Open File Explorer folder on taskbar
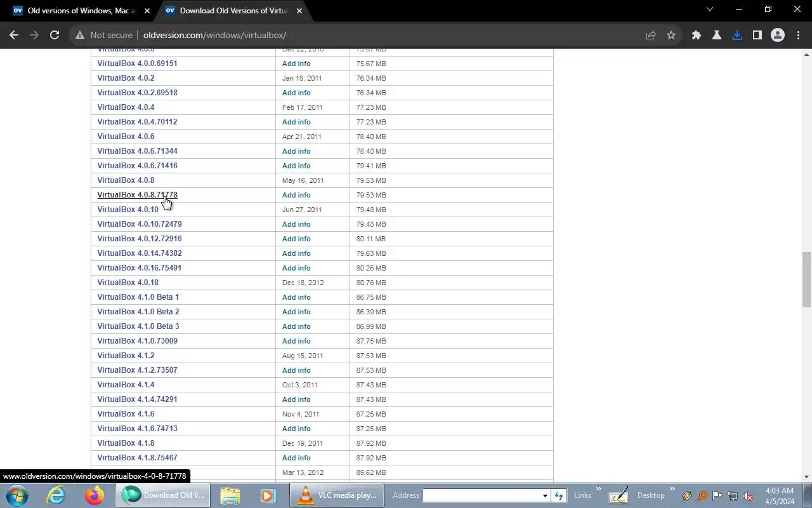 pyautogui.click(x=230, y=495)
